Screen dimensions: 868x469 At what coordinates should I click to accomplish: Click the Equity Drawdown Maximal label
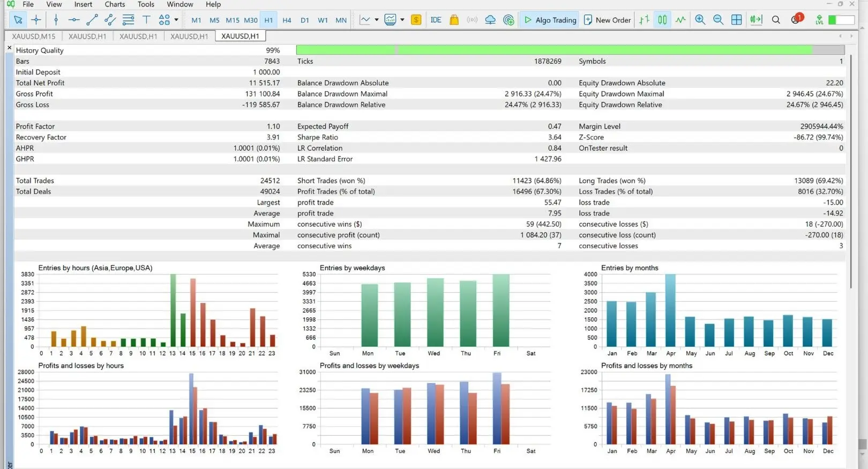point(622,94)
